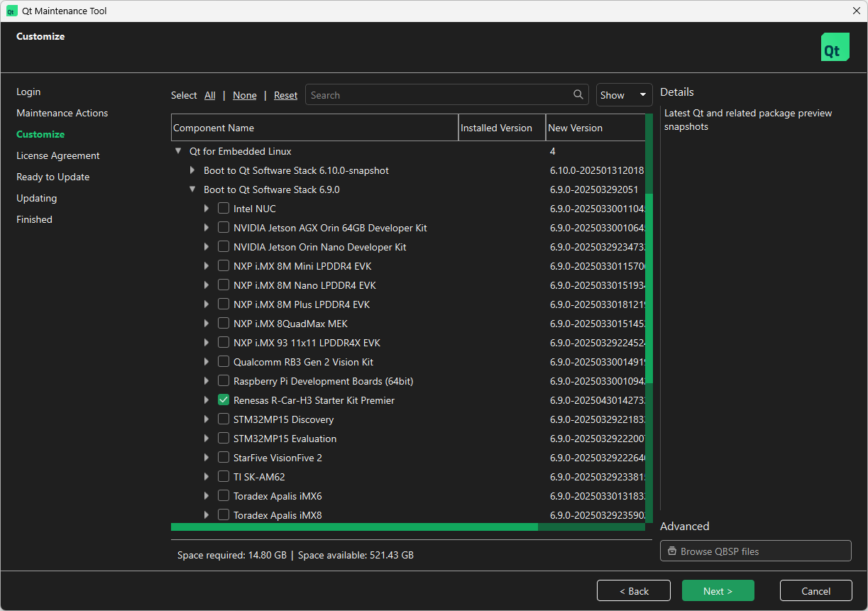
Task: Click the Select All link
Action: pyautogui.click(x=210, y=95)
